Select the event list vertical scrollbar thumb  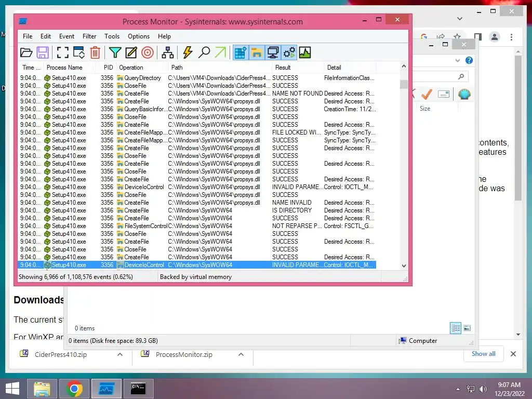coord(404,84)
